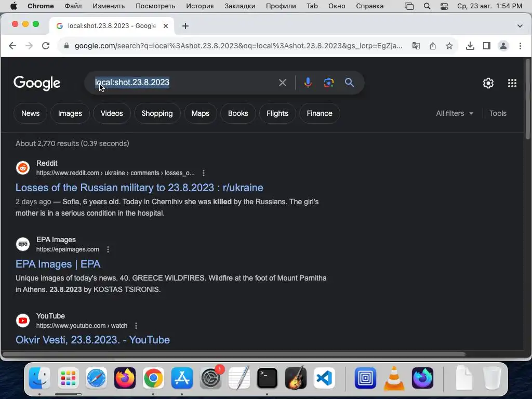The height and width of the screenshot is (399, 532).
Task: Open Terminal from the Dock
Action: 267,378
